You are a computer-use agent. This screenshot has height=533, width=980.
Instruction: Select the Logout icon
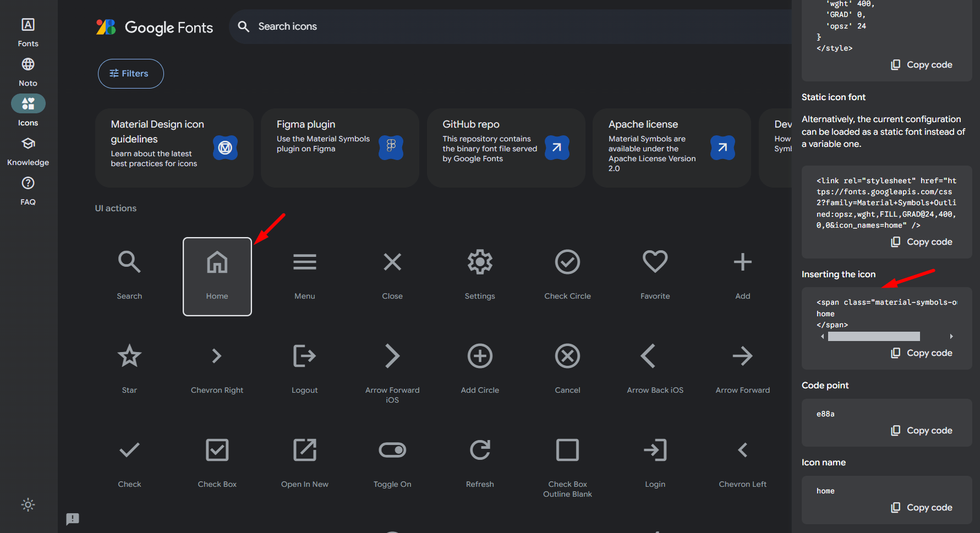tap(305, 370)
